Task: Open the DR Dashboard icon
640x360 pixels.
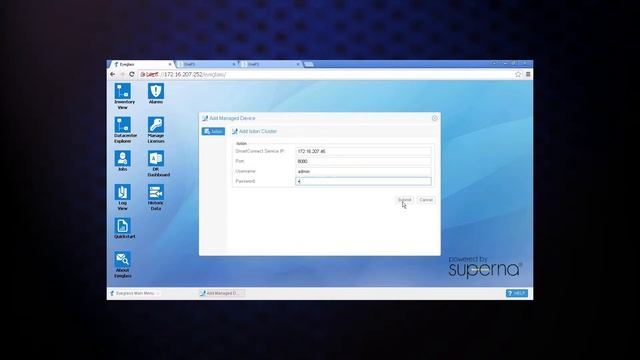Action: [x=156, y=158]
